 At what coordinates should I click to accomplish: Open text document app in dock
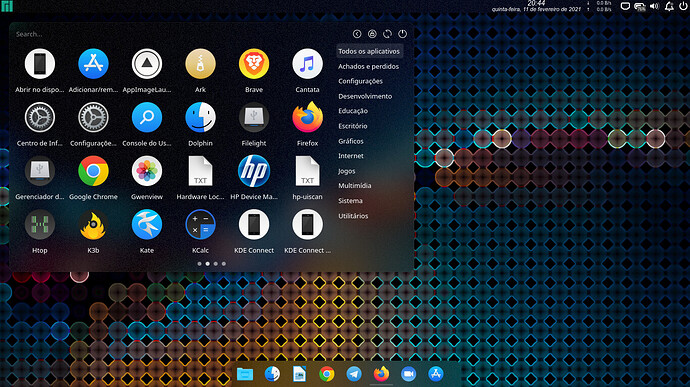tap(299, 374)
